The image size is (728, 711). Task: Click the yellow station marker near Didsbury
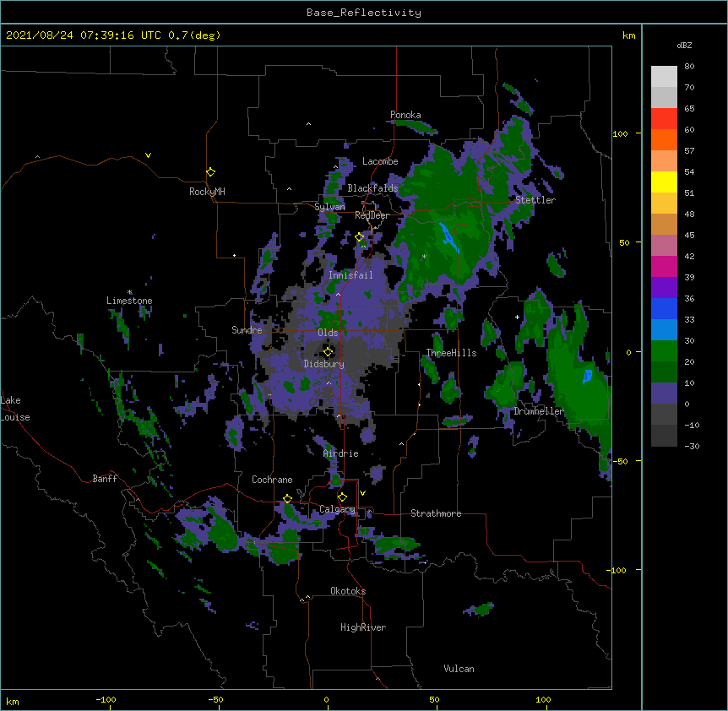tap(328, 351)
